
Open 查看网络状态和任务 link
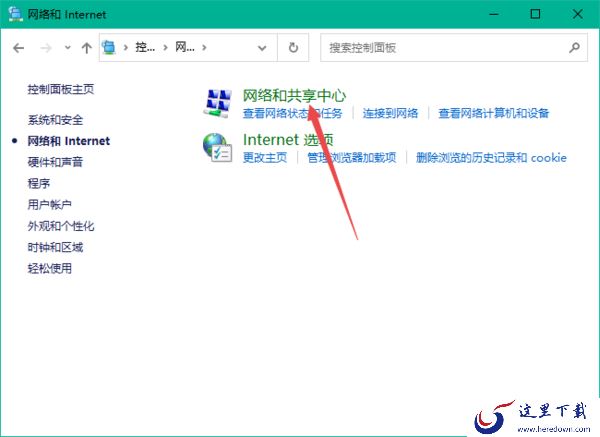tap(292, 113)
